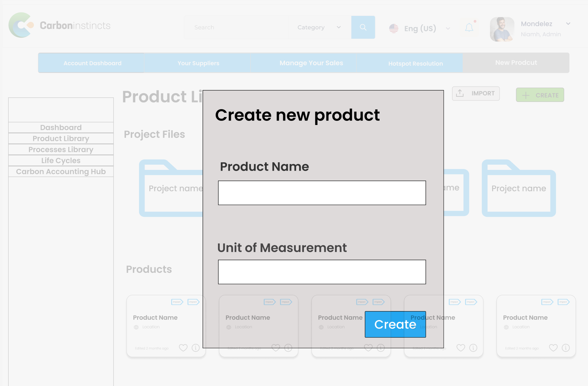Image resolution: width=588 pixels, height=386 pixels.
Task: Click the user profile avatar
Action: point(502,29)
